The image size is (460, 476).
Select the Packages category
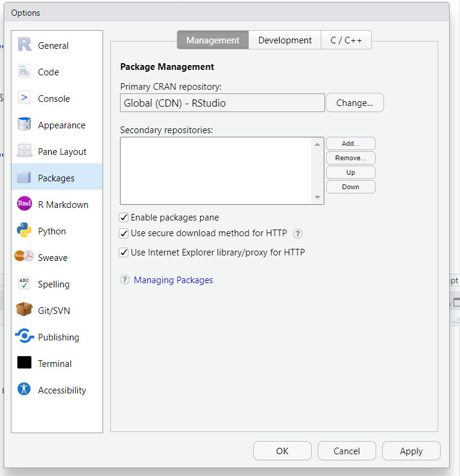point(57,178)
